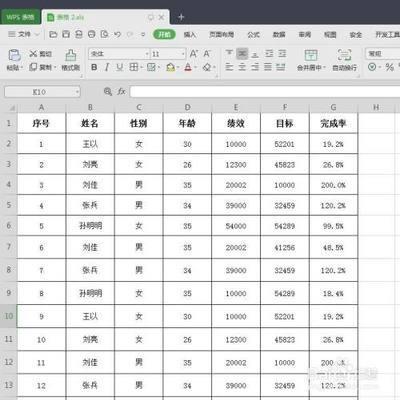Click the select-all corner of the sheet
The width and height of the screenshot is (400, 400).
point(12,108)
